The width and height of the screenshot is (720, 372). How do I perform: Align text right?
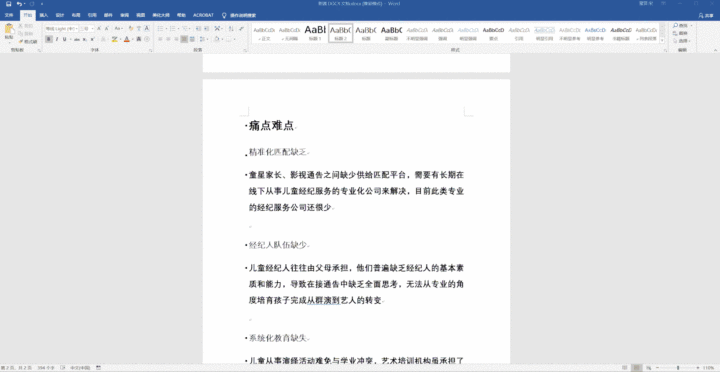pos(176,39)
